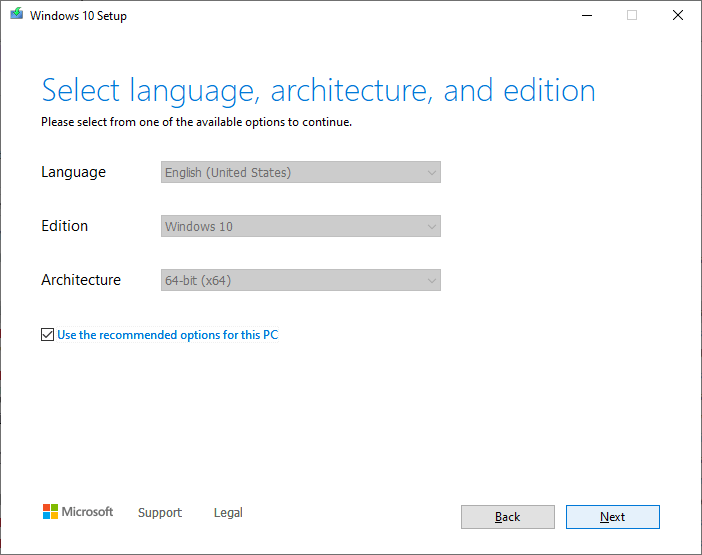Open the Architecture dropdown showing 64-bit (x64)
This screenshot has width=702, height=555.
click(x=301, y=280)
